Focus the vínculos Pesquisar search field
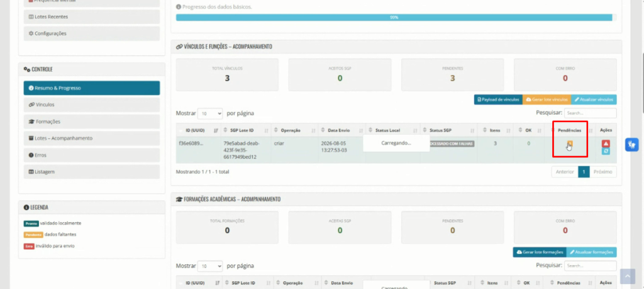Viewport: 644px width, 289px height. pos(590,113)
